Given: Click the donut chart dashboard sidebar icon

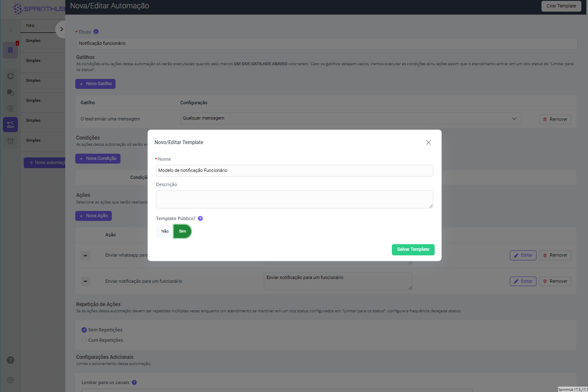Looking at the screenshot, I should point(10,76).
